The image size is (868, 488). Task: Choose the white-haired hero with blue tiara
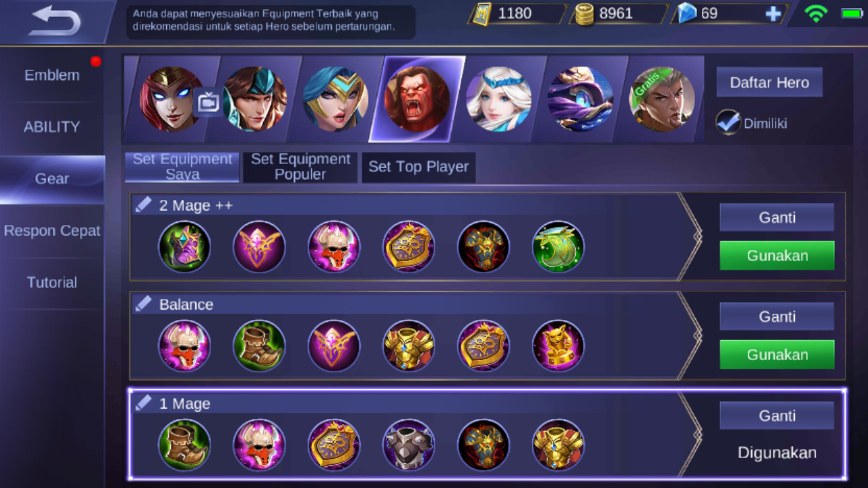(x=498, y=99)
